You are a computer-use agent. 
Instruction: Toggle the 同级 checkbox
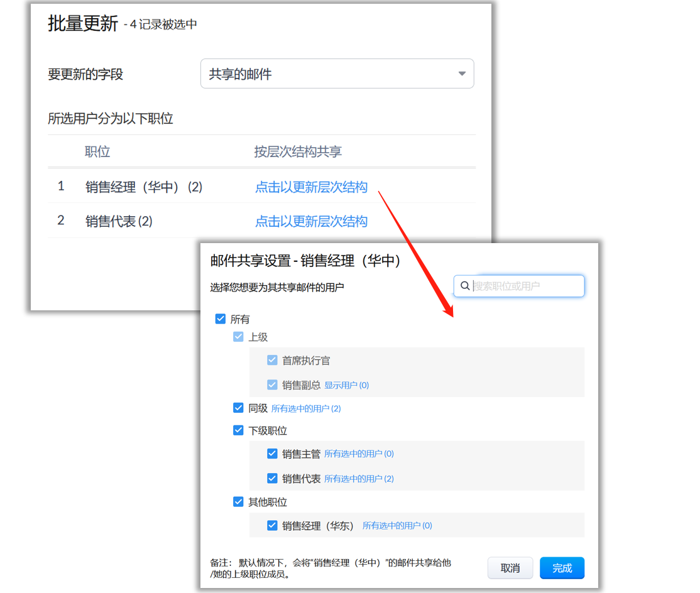pos(238,408)
